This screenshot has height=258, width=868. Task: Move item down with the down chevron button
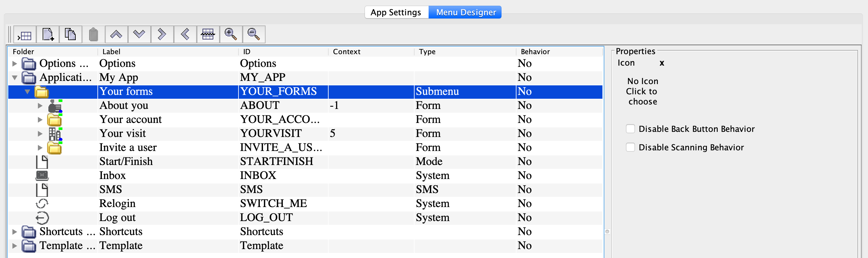139,35
